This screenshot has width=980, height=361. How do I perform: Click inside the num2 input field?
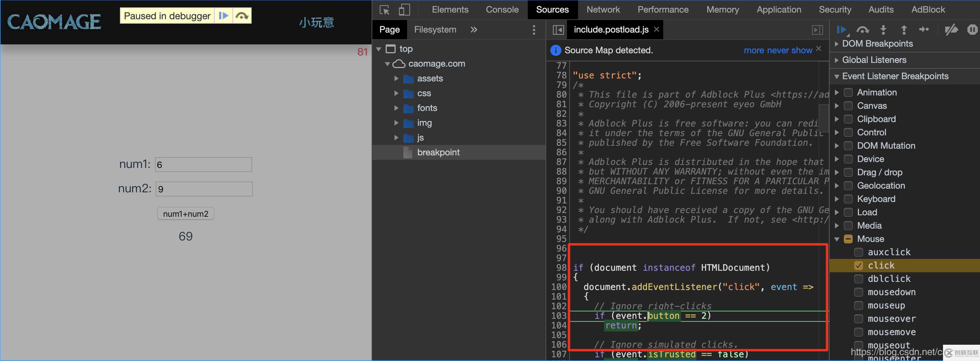pos(204,189)
